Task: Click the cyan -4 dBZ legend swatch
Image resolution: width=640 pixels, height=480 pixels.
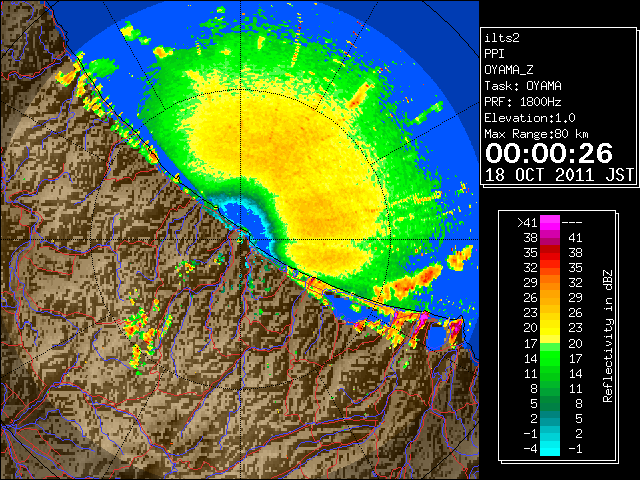Action: tap(550, 448)
